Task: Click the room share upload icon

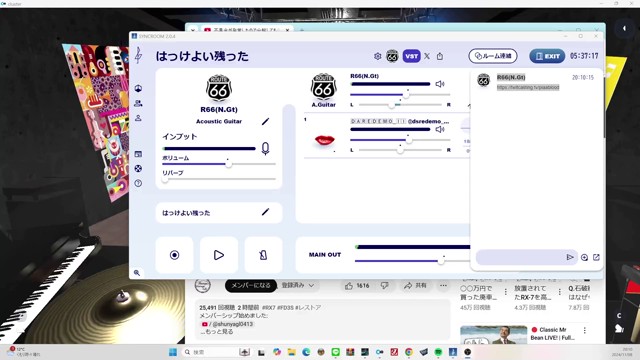Action: pos(440,56)
